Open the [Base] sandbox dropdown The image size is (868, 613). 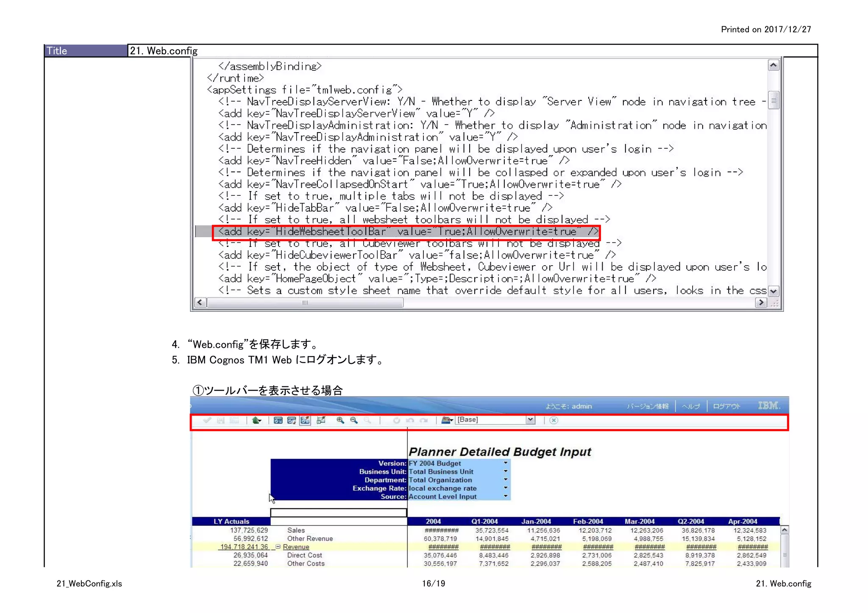(495, 420)
